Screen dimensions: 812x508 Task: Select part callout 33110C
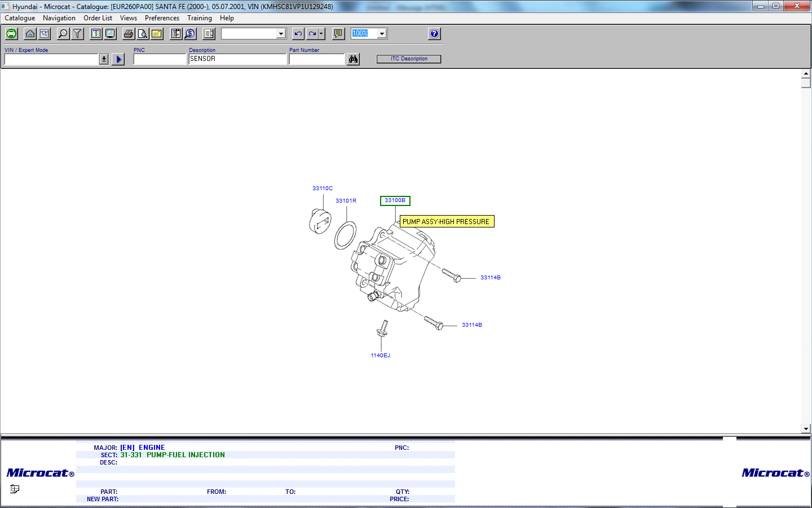[323, 189]
